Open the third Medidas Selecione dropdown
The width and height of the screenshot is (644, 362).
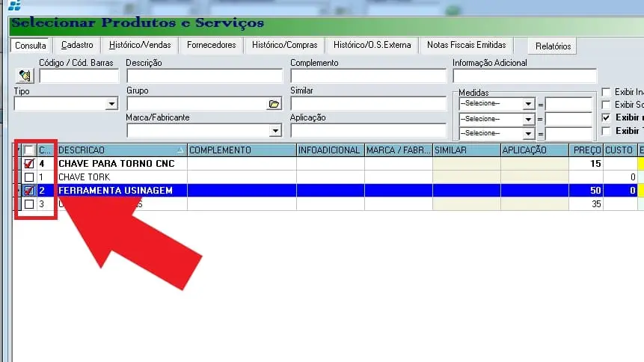pos(528,134)
